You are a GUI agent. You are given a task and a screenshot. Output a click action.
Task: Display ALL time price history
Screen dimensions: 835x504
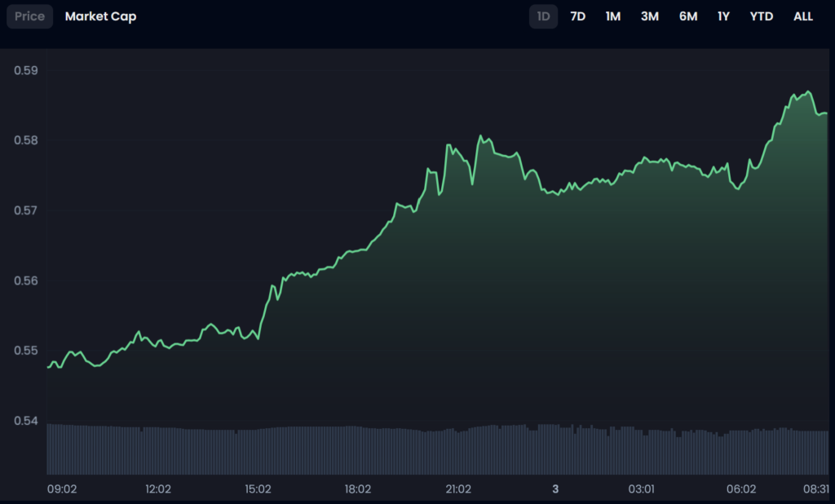803,16
